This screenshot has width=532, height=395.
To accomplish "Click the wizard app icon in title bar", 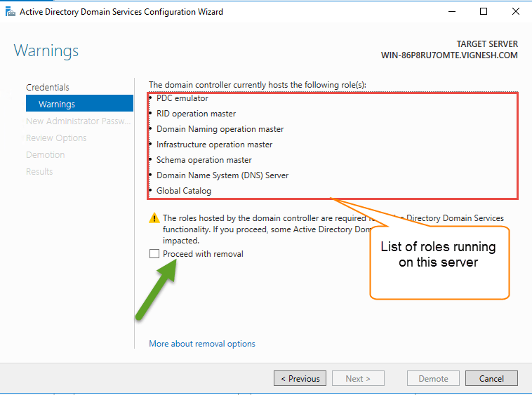I will coord(10,11).
